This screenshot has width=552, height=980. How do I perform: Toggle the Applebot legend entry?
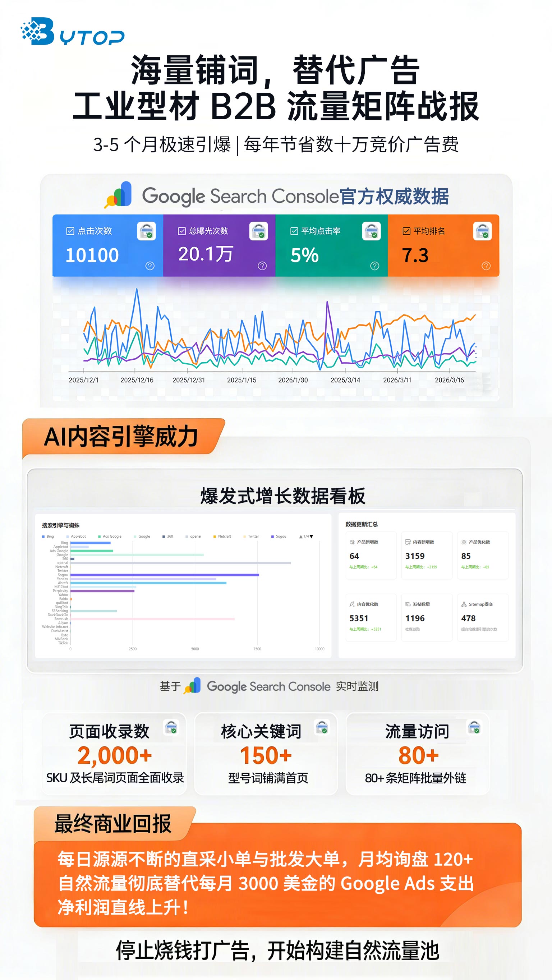point(76,537)
